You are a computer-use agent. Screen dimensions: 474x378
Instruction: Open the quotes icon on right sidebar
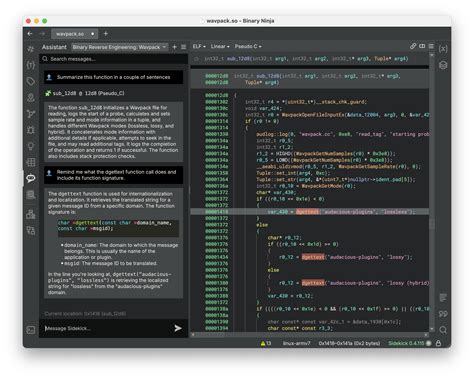(443, 314)
